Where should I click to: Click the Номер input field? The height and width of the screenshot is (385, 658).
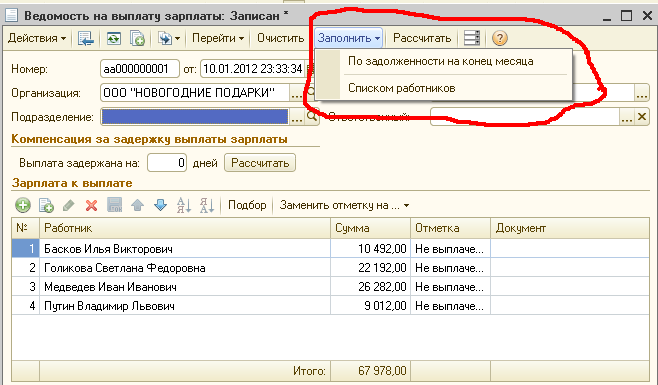140,69
